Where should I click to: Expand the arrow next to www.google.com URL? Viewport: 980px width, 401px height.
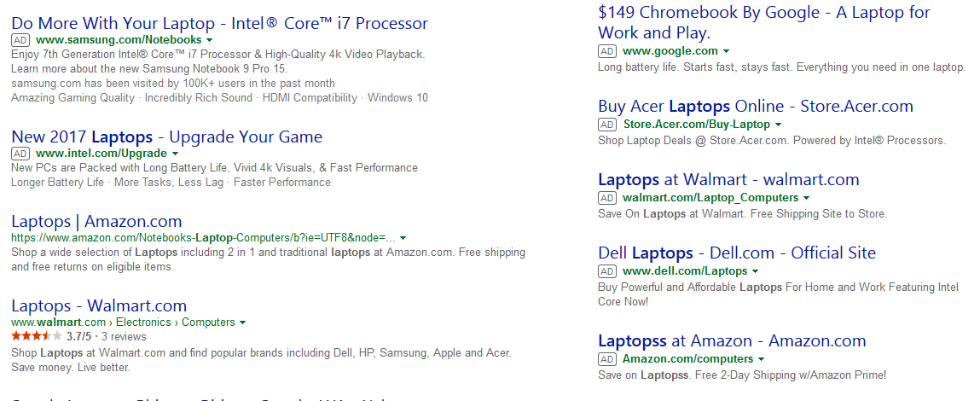click(x=726, y=51)
